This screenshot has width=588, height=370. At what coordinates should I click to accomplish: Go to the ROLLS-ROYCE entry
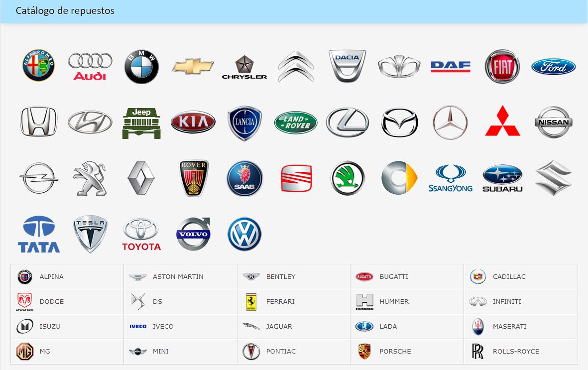[x=516, y=352]
